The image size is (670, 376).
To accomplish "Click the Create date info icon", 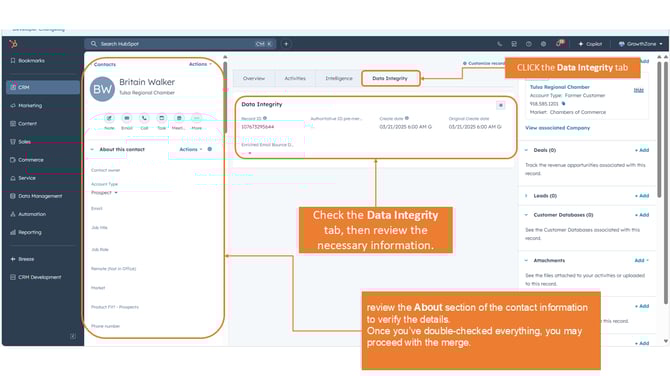I will (x=407, y=118).
